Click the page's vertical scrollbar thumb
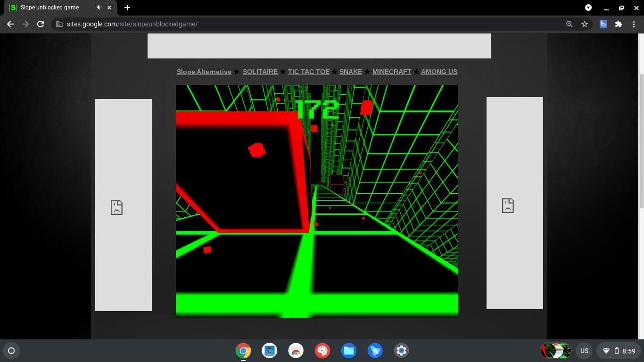This screenshot has height=362, width=644. tap(641, 141)
